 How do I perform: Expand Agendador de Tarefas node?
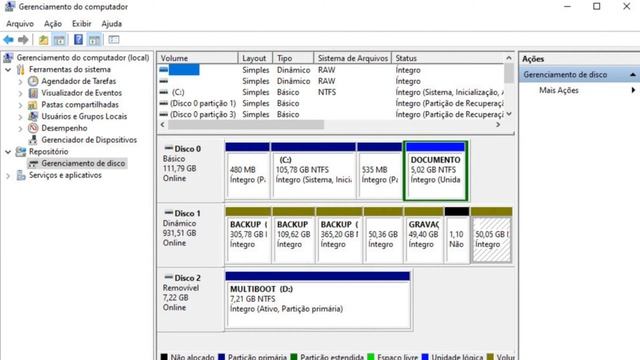tap(21, 81)
